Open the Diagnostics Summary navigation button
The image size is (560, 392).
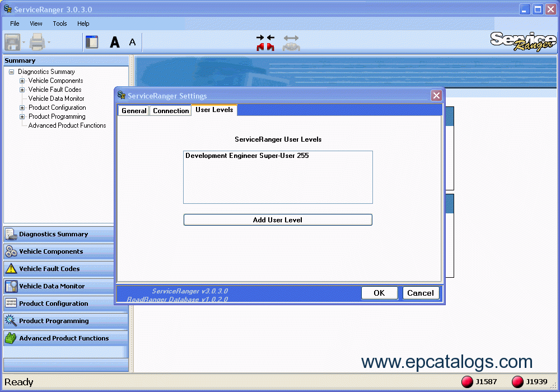pos(59,234)
